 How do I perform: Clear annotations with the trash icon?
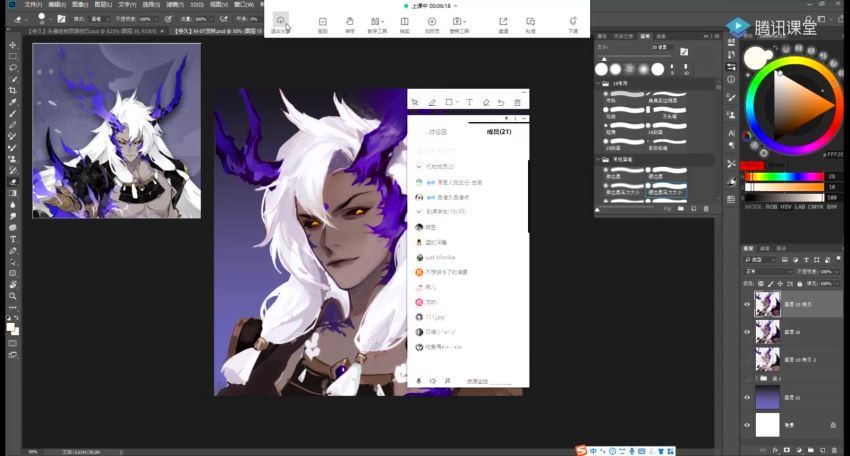(517, 102)
